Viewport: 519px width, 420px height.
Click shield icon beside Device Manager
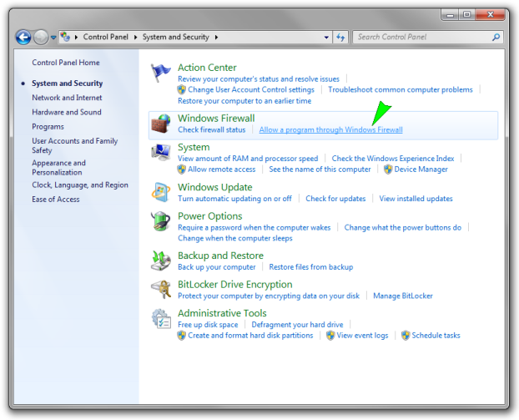(x=388, y=170)
